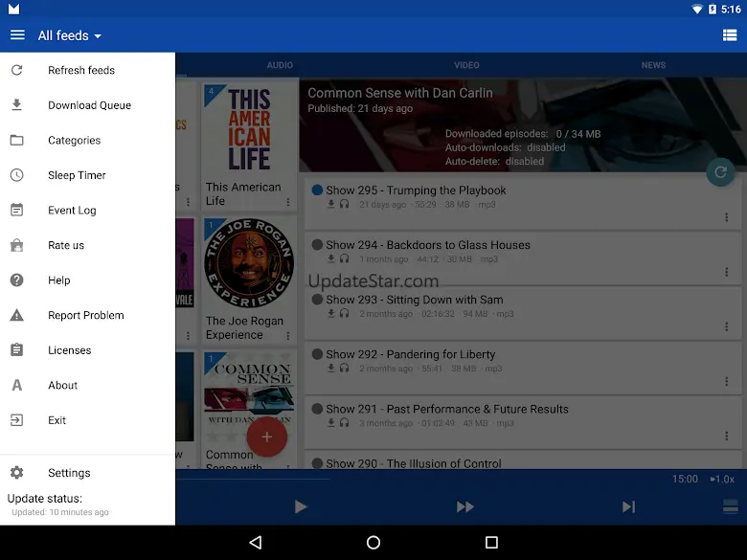The image size is (747, 560).
Task: Tap the fast-forward button in the player
Action: pyautogui.click(x=465, y=506)
